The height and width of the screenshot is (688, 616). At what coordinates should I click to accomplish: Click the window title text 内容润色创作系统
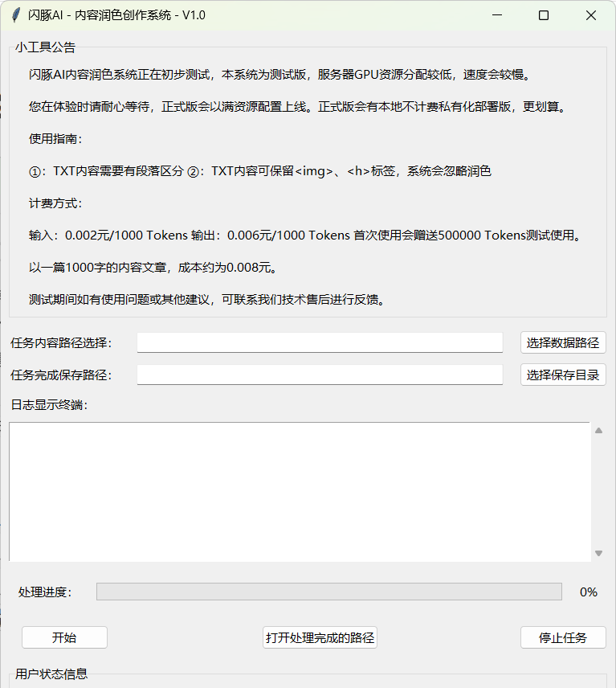click(127, 15)
